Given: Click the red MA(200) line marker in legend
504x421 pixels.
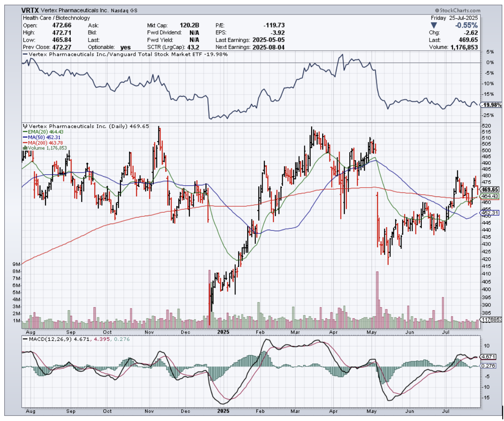Looking at the screenshot, I should coord(24,143).
